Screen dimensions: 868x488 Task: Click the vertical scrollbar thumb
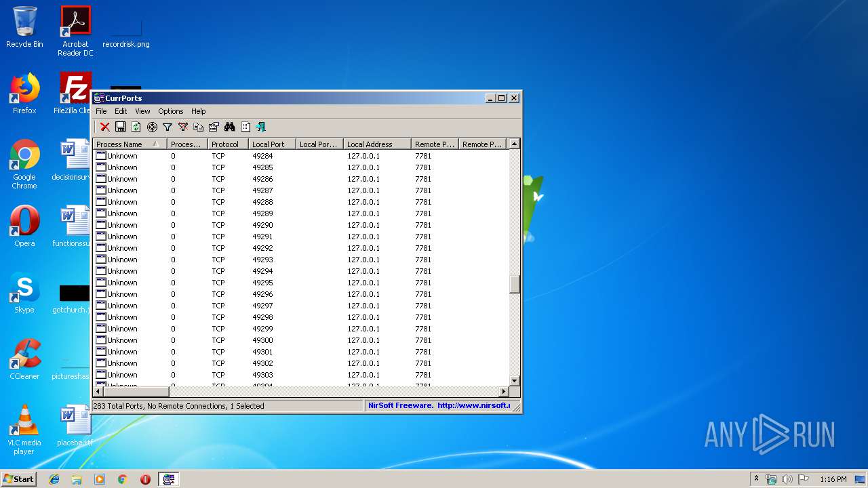coord(515,285)
